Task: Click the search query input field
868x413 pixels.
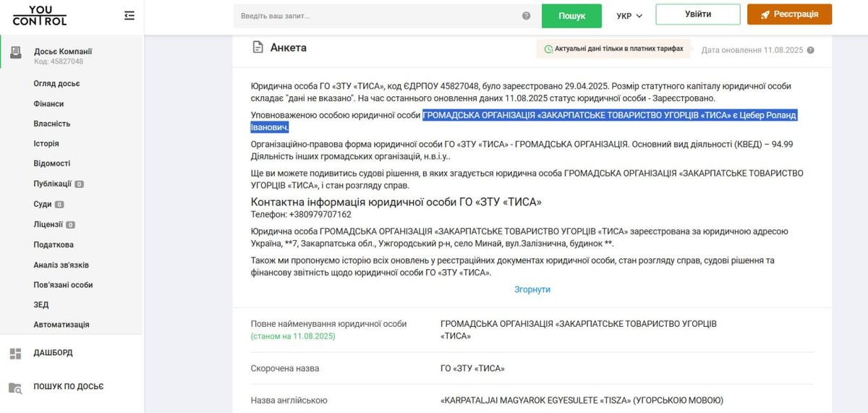Action: [x=387, y=16]
